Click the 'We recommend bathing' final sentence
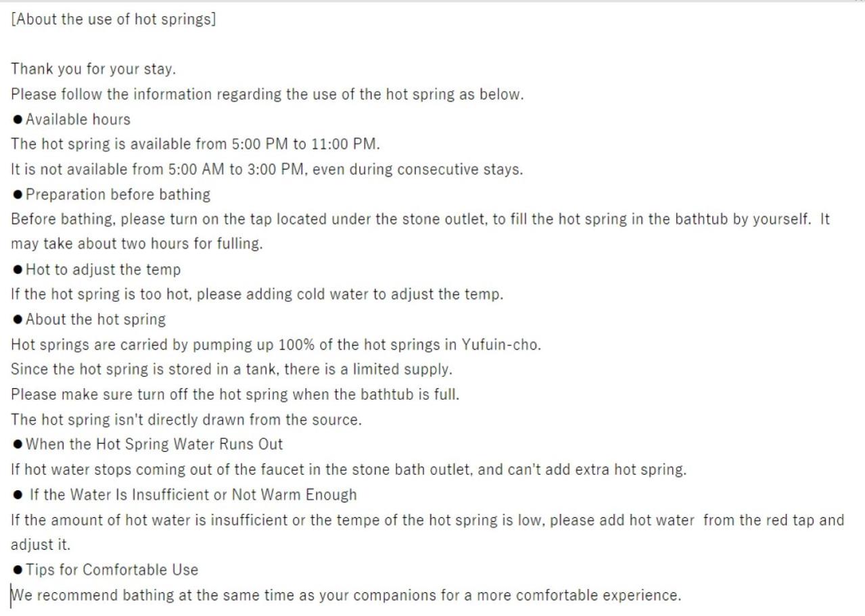Screen dimensions: 865x616 [346, 596]
